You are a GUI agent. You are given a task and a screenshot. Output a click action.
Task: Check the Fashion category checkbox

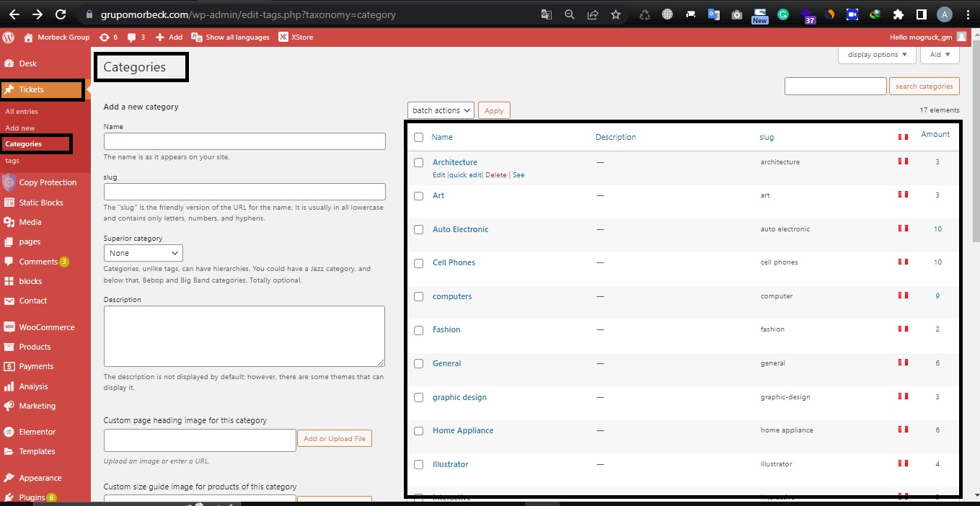tap(418, 330)
